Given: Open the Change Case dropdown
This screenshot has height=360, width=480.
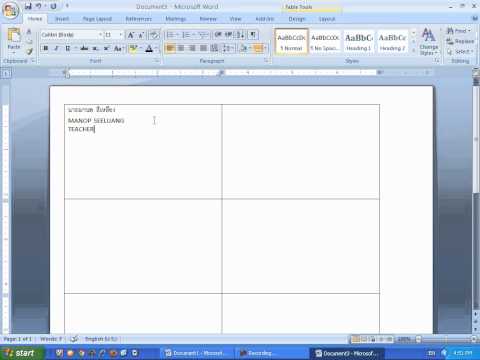Looking at the screenshot, I should [118, 48].
